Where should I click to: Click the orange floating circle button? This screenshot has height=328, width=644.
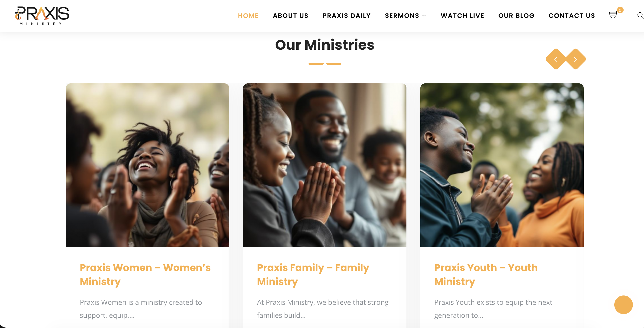tap(624, 305)
